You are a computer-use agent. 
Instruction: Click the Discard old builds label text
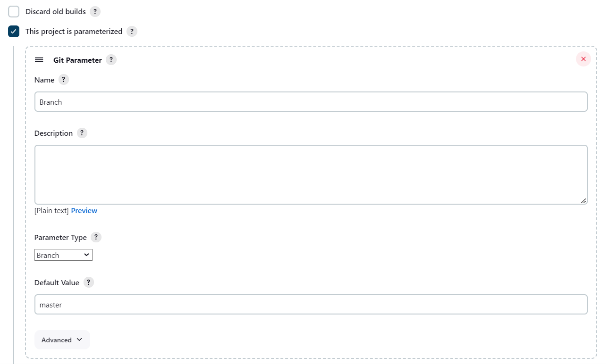[x=56, y=11]
